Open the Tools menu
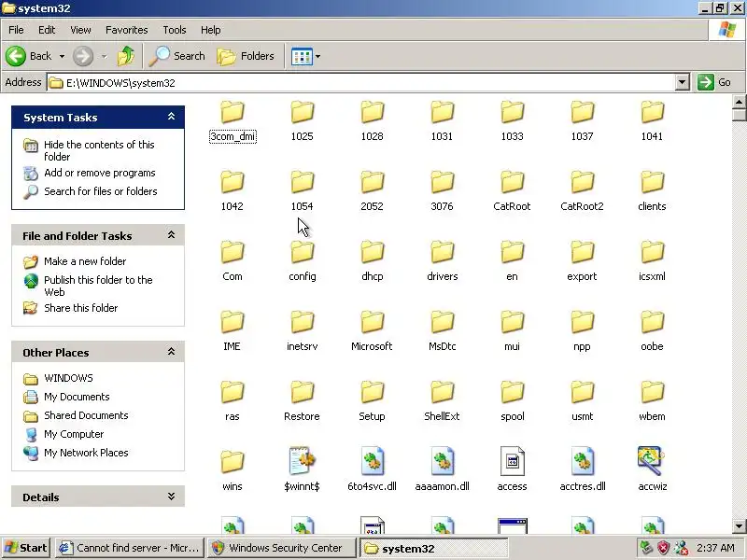 (x=175, y=30)
